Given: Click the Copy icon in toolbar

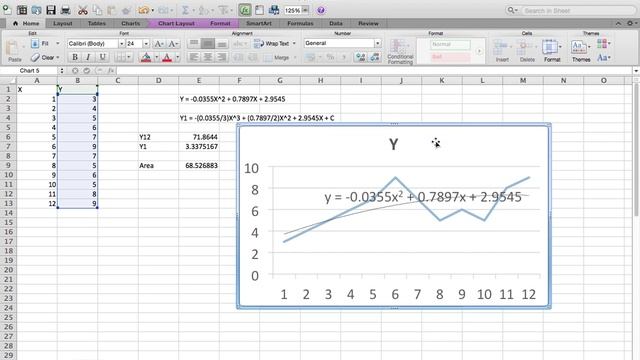Looking at the screenshot, I should pyautogui.click(x=97, y=10).
